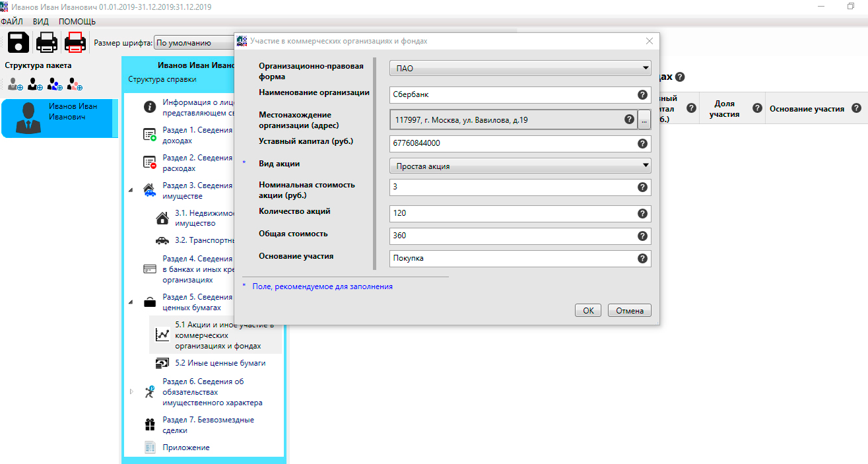Viewport: 868px width, 464px height.
Task: Open Раздел 2 expenses section
Action: 198,163
